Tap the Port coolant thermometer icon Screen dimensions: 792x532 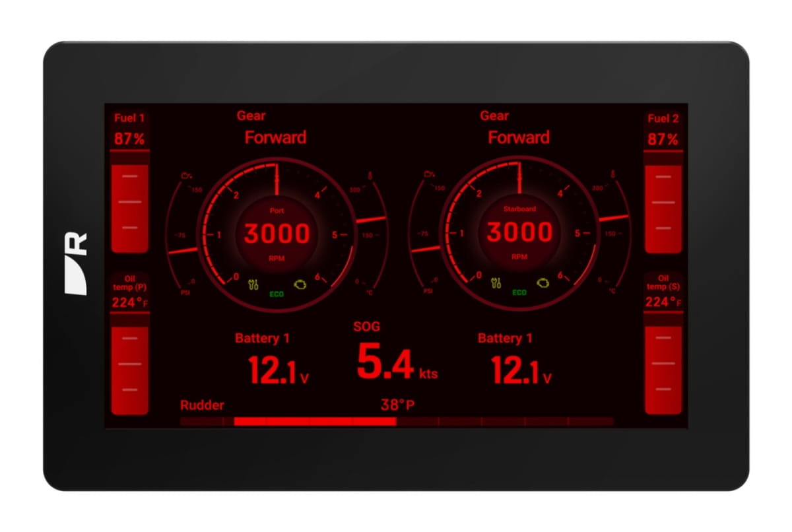coord(370,176)
